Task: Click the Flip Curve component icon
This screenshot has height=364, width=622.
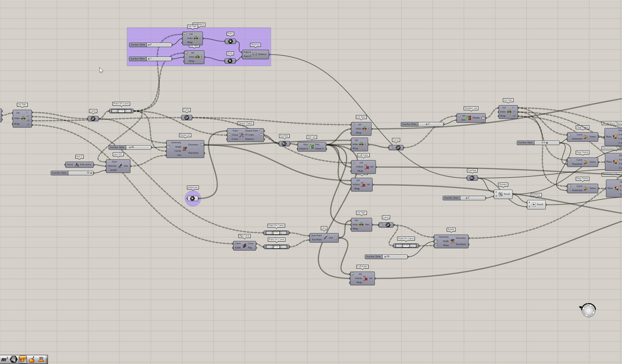Action: 245,246
